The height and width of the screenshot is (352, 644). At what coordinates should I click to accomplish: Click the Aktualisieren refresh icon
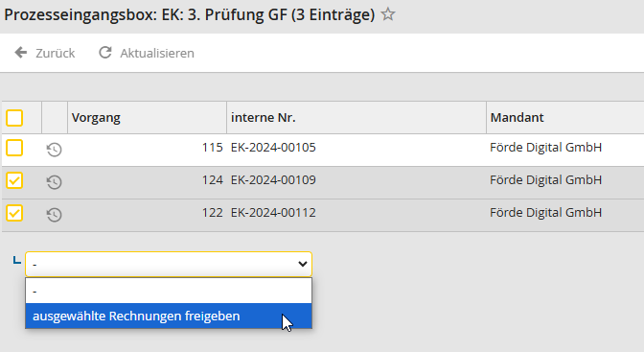pyautogui.click(x=105, y=53)
